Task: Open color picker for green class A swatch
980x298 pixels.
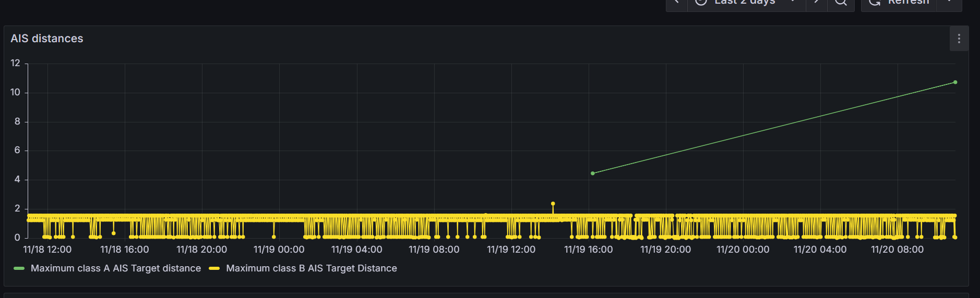Action: click(x=19, y=268)
